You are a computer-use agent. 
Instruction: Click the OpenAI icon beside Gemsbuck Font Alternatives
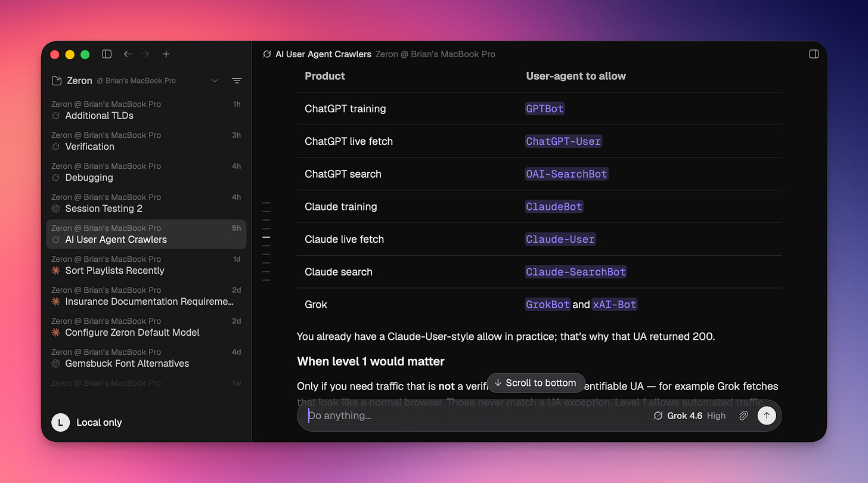[56, 364]
